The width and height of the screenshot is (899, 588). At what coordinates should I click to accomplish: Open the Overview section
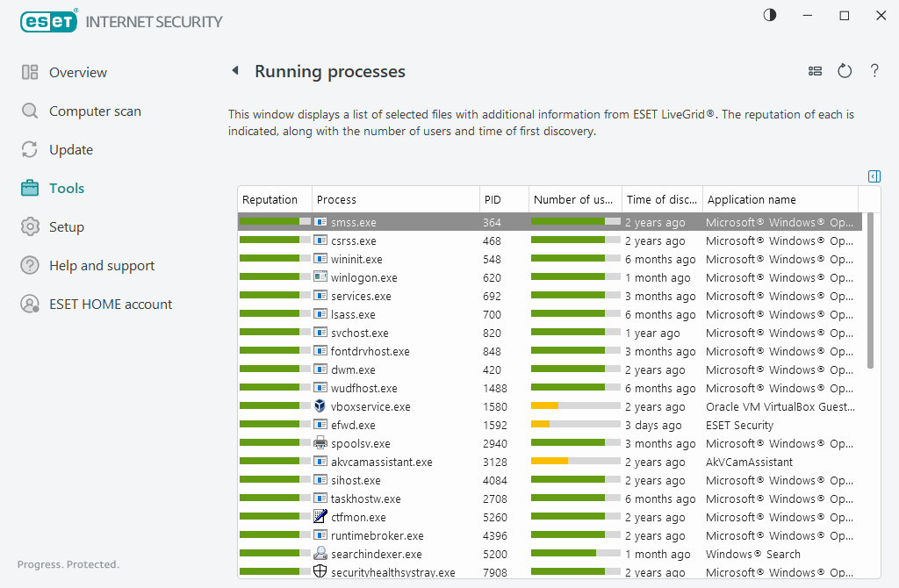pos(78,73)
